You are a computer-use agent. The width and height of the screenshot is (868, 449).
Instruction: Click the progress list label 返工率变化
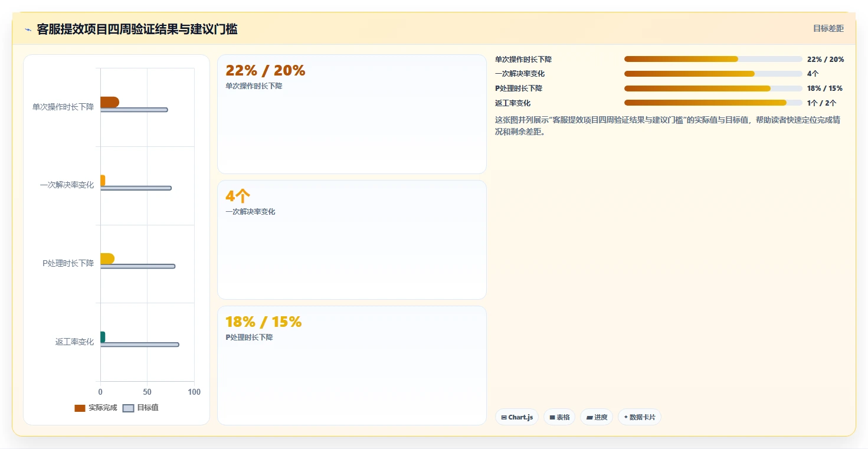(x=513, y=103)
